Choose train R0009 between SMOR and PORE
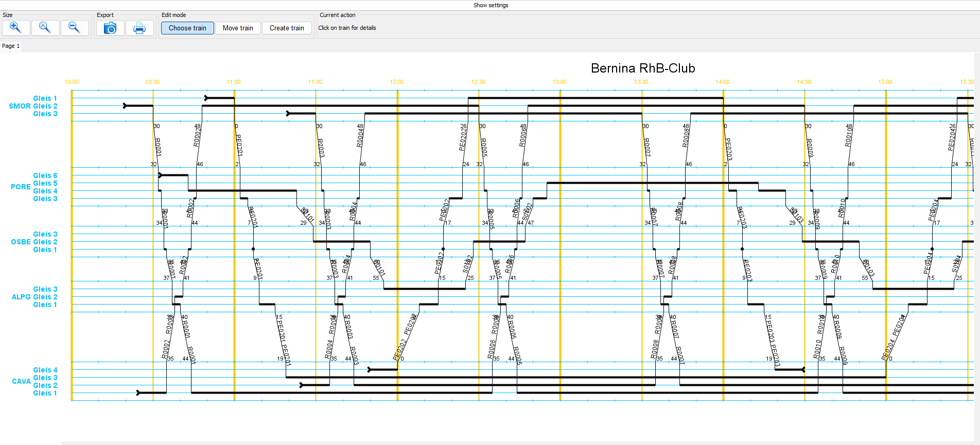This screenshot has height=445, width=980. [810, 148]
